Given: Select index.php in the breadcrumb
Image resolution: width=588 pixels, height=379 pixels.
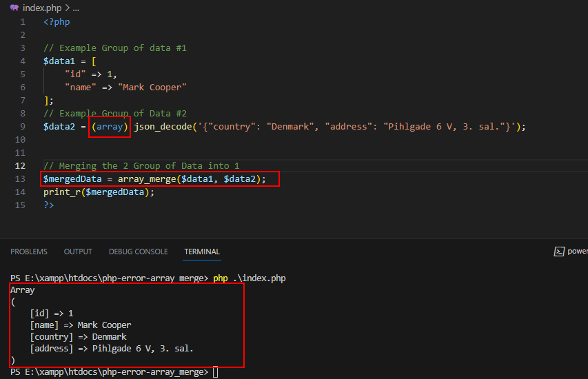Looking at the screenshot, I should coord(42,8).
